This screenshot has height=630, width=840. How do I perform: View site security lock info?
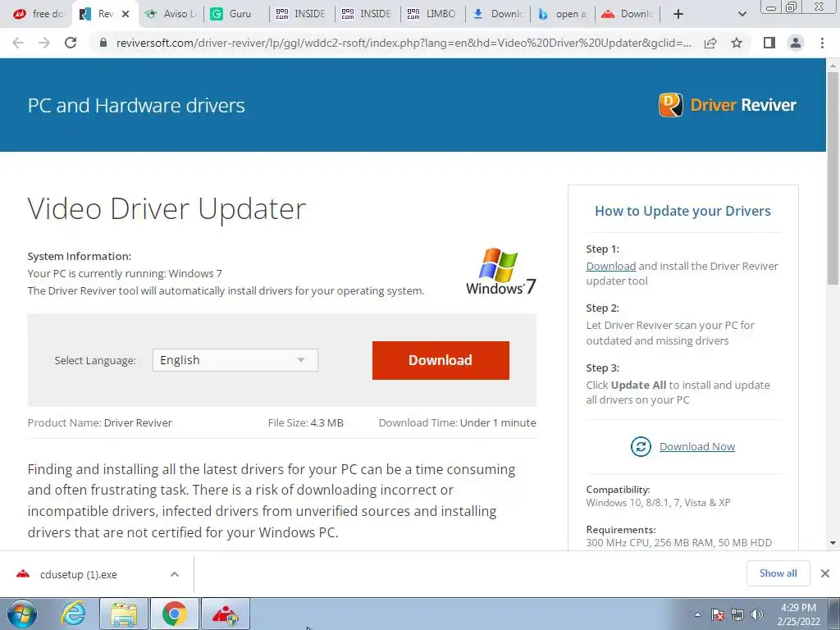point(103,43)
